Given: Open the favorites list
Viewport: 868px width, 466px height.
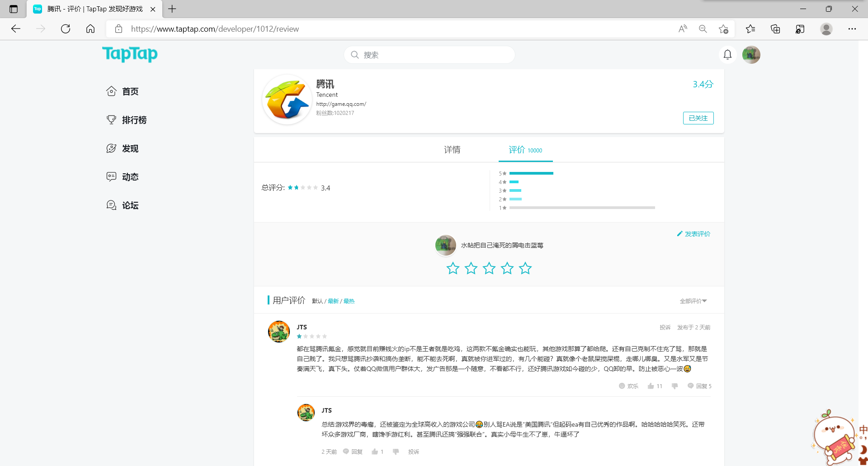Looking at the screenshot, I should (750, 29).
